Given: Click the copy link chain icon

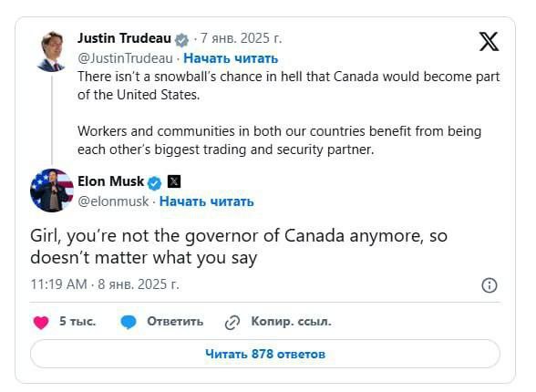Looking at the screenshot, I should coord(232,323).
